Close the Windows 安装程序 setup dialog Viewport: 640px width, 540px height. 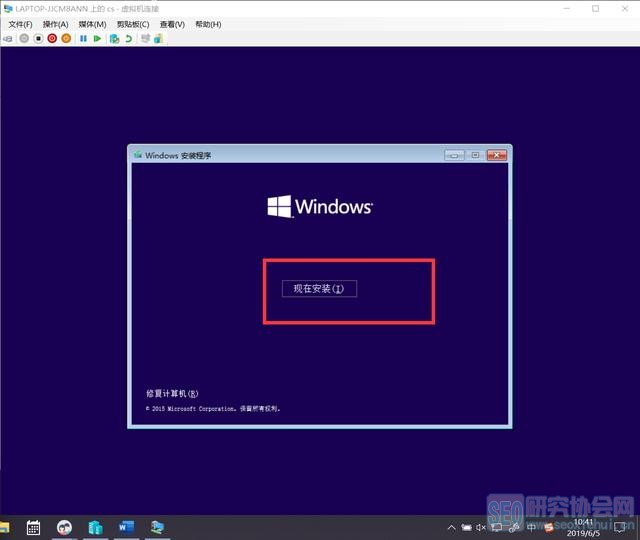click(497, 155)
